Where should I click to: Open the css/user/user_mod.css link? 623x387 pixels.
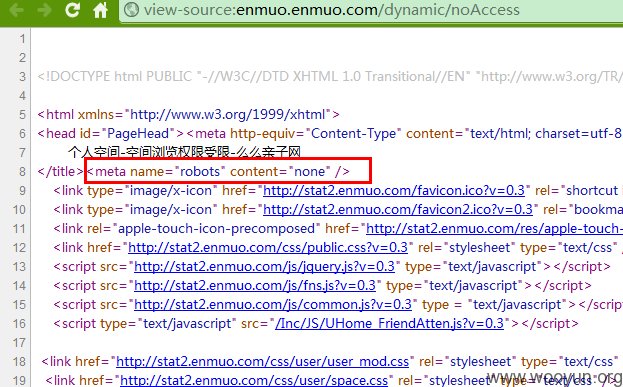point(262,362)
